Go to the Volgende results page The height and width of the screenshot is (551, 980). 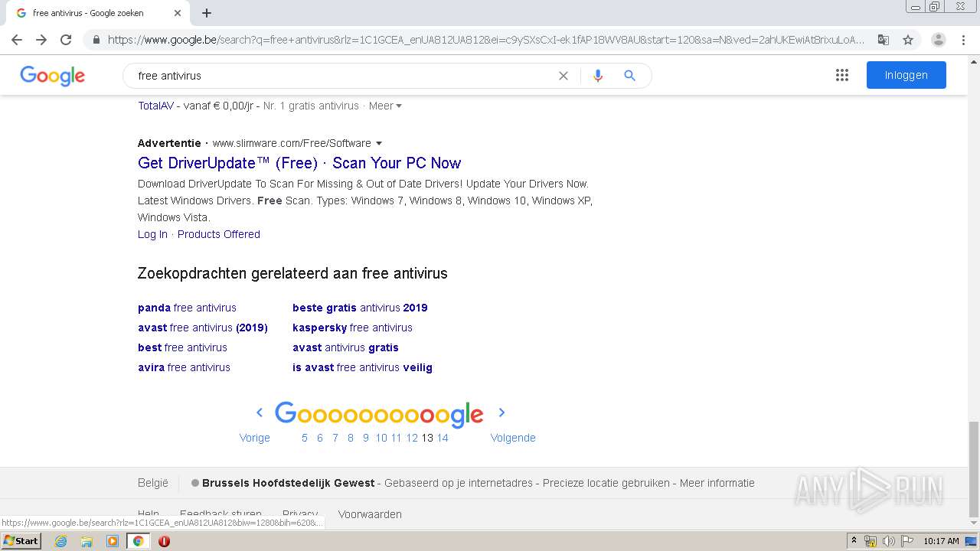coord(513,438)
